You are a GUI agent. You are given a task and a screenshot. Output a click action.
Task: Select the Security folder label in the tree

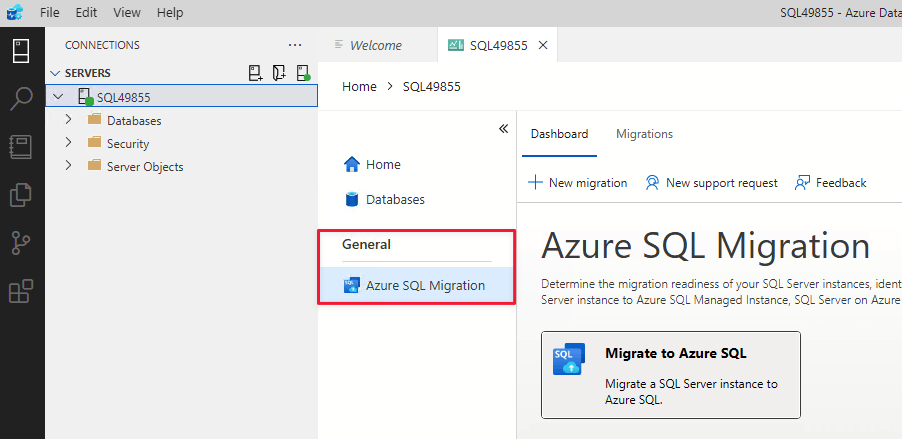coord(128,144)
